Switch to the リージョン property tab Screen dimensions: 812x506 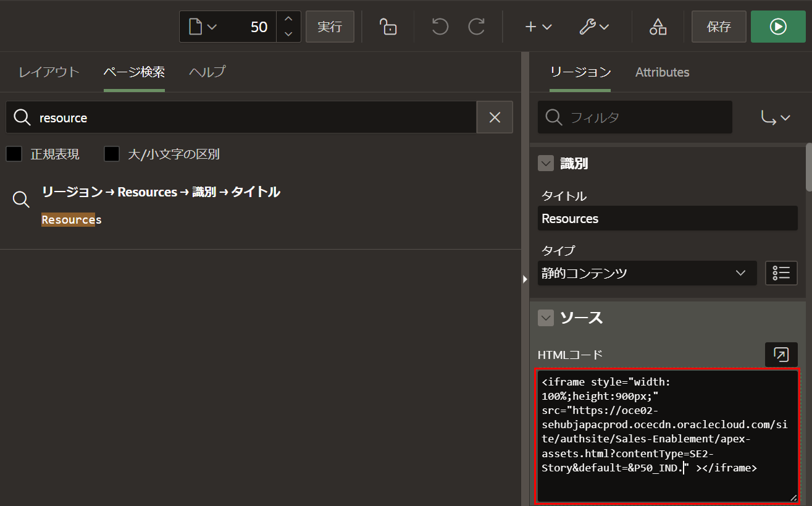pyautogui.click(x=580, y=72)
